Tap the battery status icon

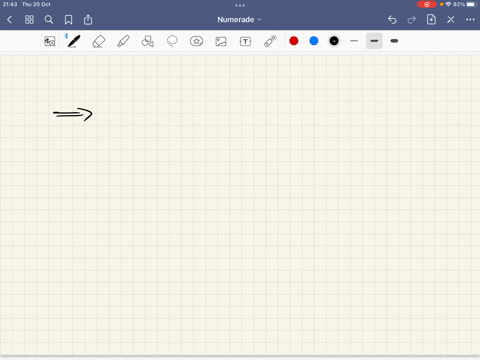tap(472, 4)
